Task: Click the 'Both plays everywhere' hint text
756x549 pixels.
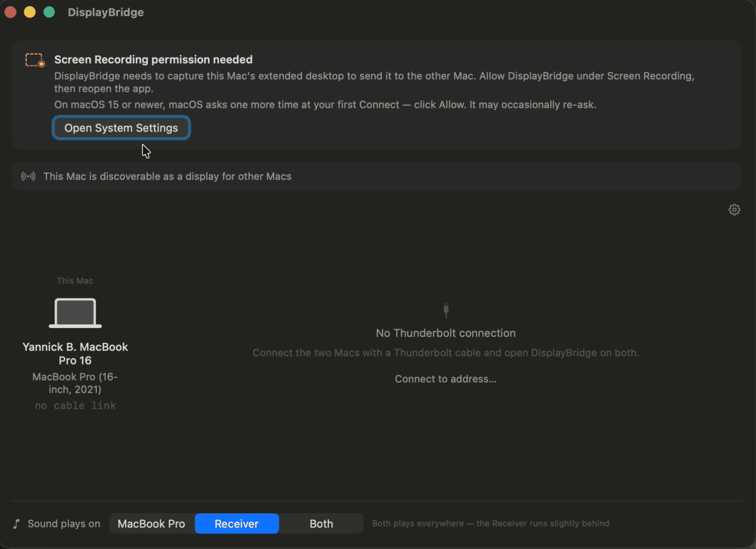Action: click(490, 524)
